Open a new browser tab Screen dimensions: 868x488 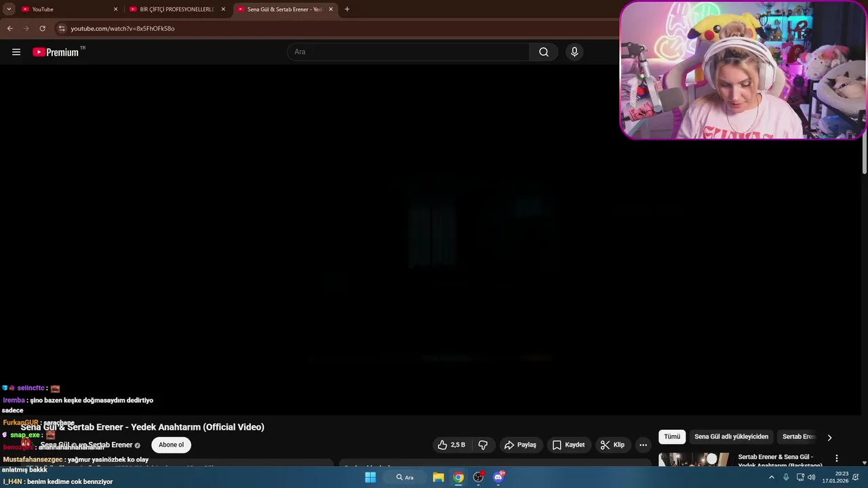(x=347, y=9)
